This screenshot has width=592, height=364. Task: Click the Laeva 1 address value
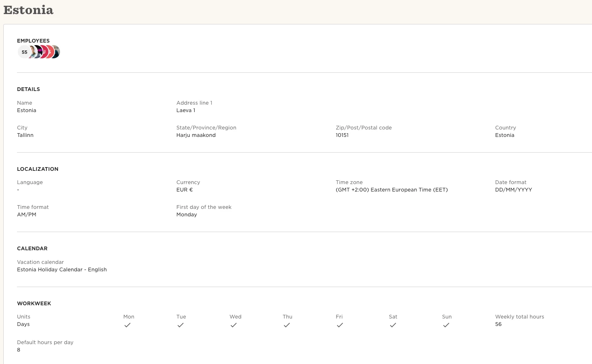click(186, 110)
